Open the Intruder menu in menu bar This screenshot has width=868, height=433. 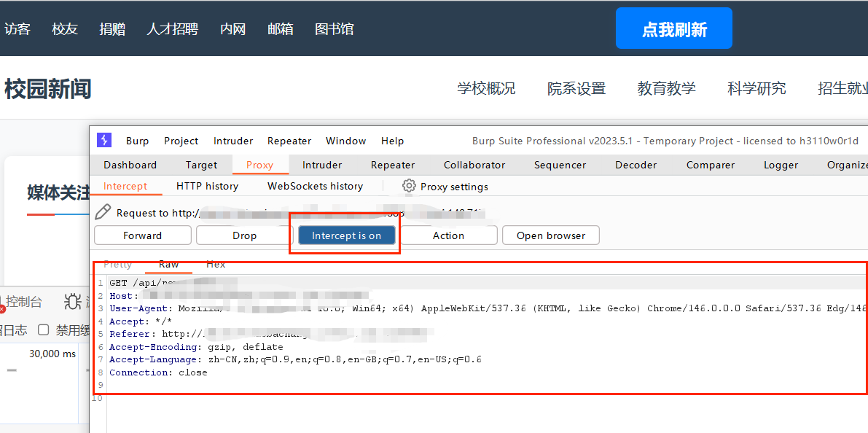point(233,141)
